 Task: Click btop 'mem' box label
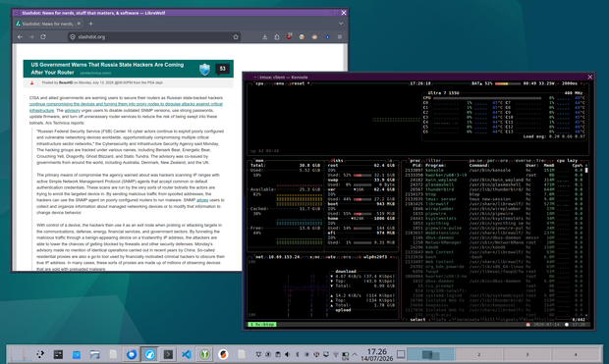click(258, 160)
